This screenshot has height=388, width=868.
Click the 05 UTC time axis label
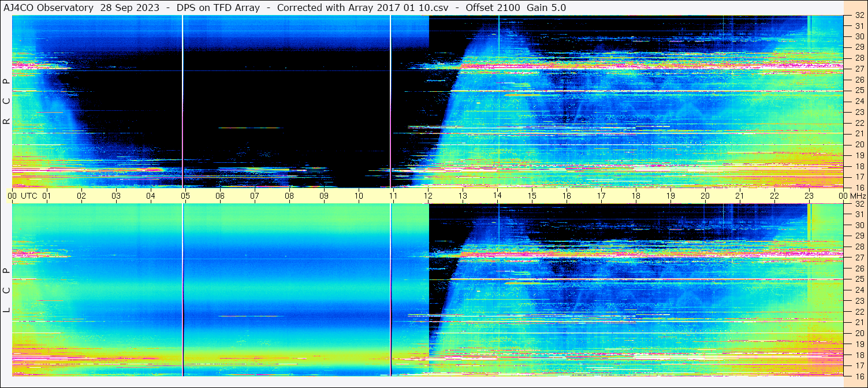click(185, 196)
